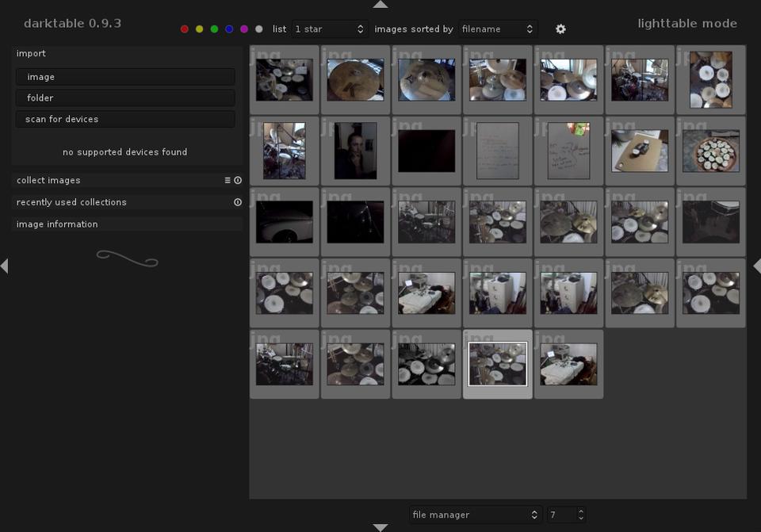
Task: Switch view via 'lighttable mode' label
Action: (x=687, y=23)
